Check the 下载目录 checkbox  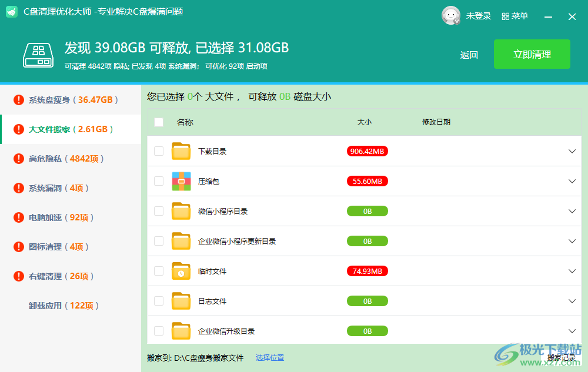(x=158, y=151)
